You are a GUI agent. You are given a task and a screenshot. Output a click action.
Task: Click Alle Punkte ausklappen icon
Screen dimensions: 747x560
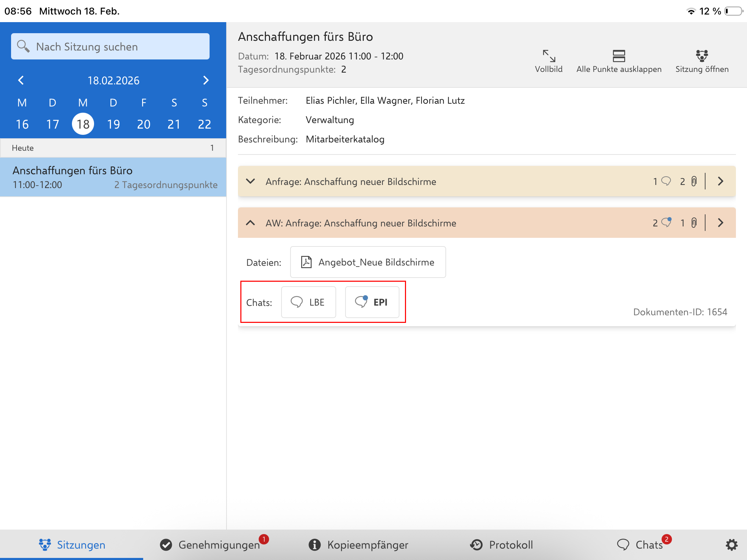pyautogui.click(x=619, y=56)
